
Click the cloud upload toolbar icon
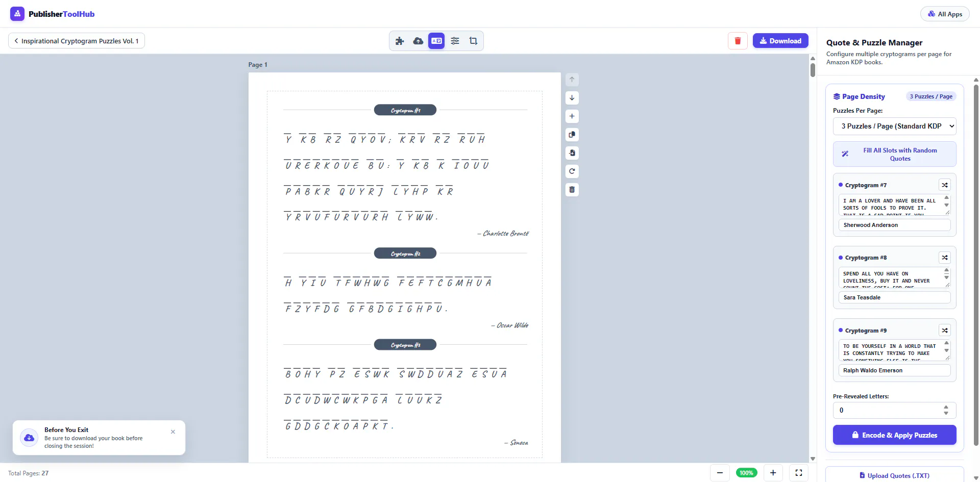pyautogui.click(x=418, y=41)
